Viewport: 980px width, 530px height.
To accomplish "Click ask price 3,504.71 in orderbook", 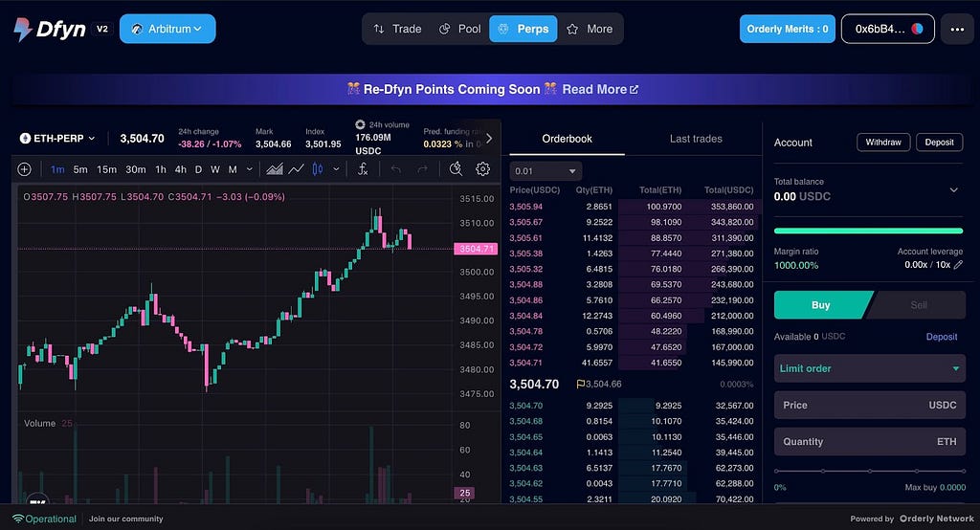I will pos(525,363).
